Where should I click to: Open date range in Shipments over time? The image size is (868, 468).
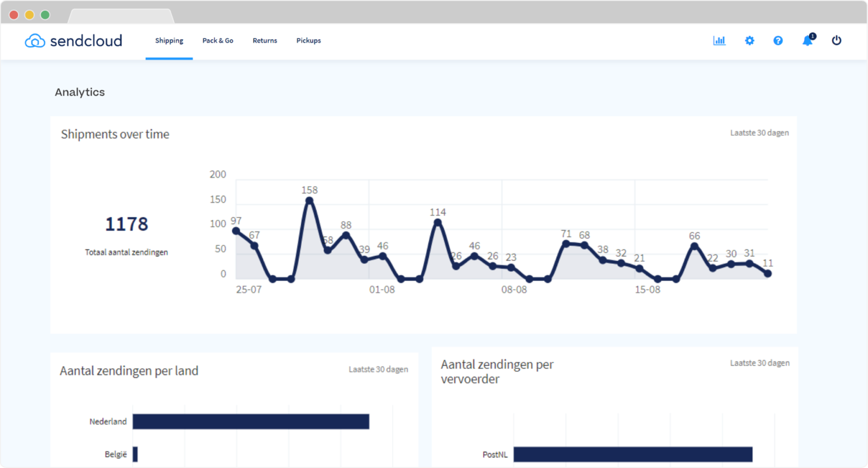[x=759, y=133]
